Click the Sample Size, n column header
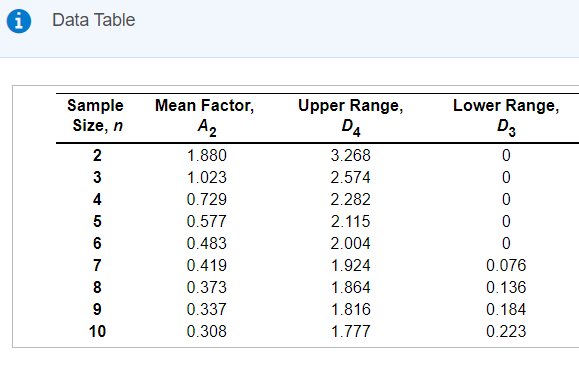The image size is (579, 371). coord(96,116)
